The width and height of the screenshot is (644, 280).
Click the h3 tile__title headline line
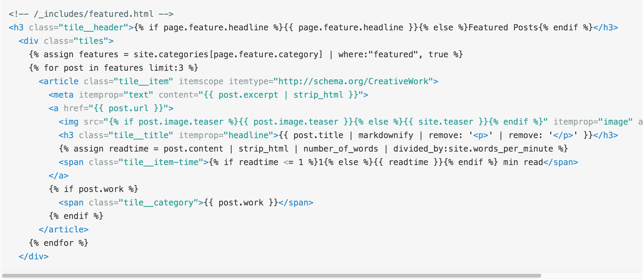pos(338,135)
